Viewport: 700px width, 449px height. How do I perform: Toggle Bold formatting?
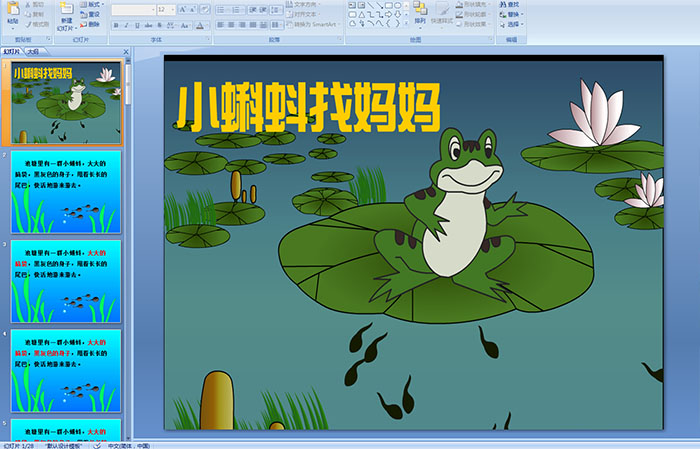pos(116,25)
